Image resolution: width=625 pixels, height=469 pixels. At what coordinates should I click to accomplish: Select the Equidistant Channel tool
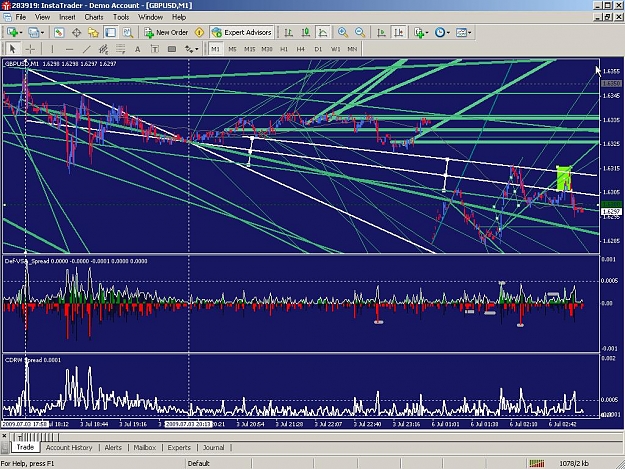[104, 49]
